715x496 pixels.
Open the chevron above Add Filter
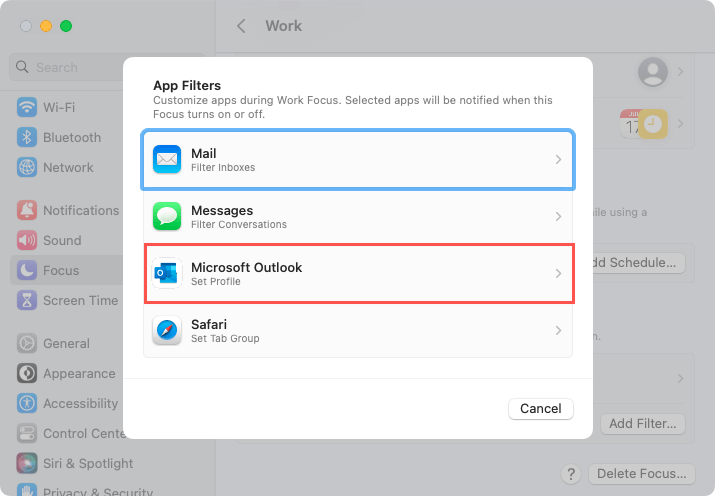[680, 378]
